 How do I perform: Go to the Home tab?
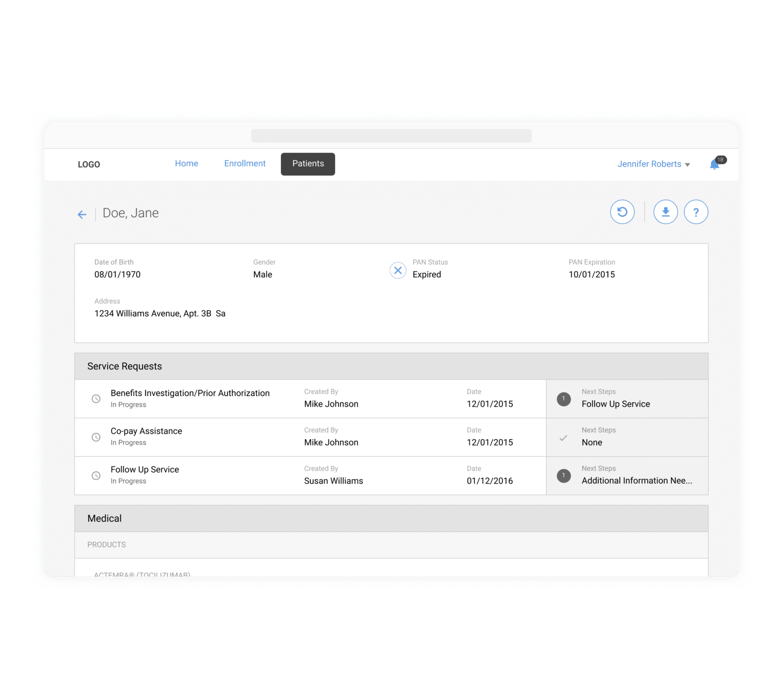187,164
